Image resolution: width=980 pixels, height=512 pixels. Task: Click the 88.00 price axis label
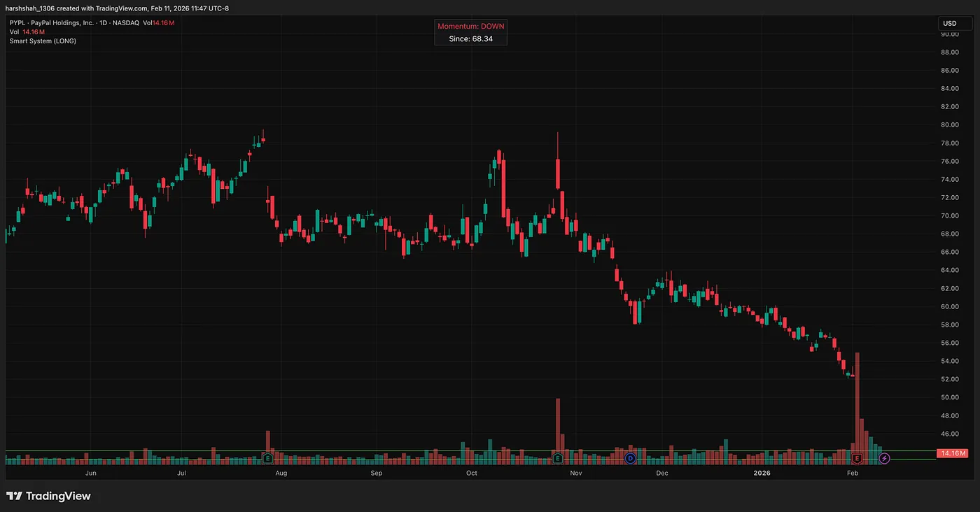coord(949,52)
